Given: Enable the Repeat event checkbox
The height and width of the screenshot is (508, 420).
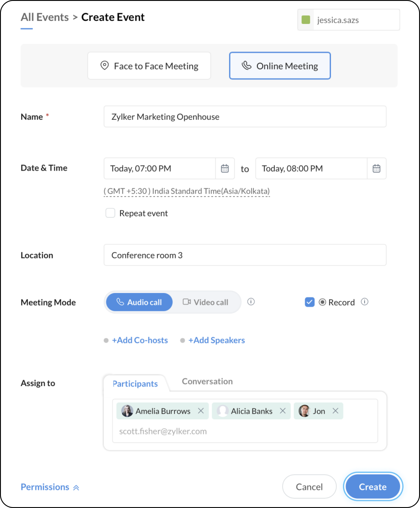Looking at the screenshot, I should point(110,213).
